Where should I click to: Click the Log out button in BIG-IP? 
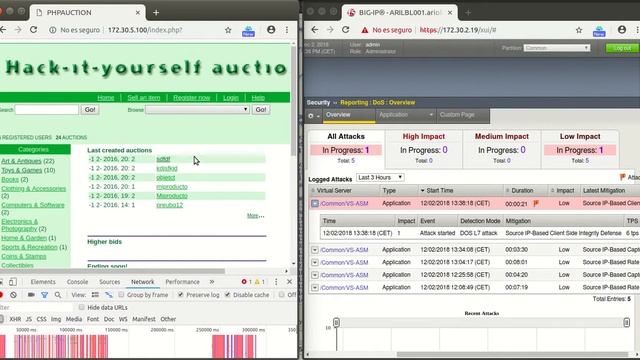pos(622,48)
